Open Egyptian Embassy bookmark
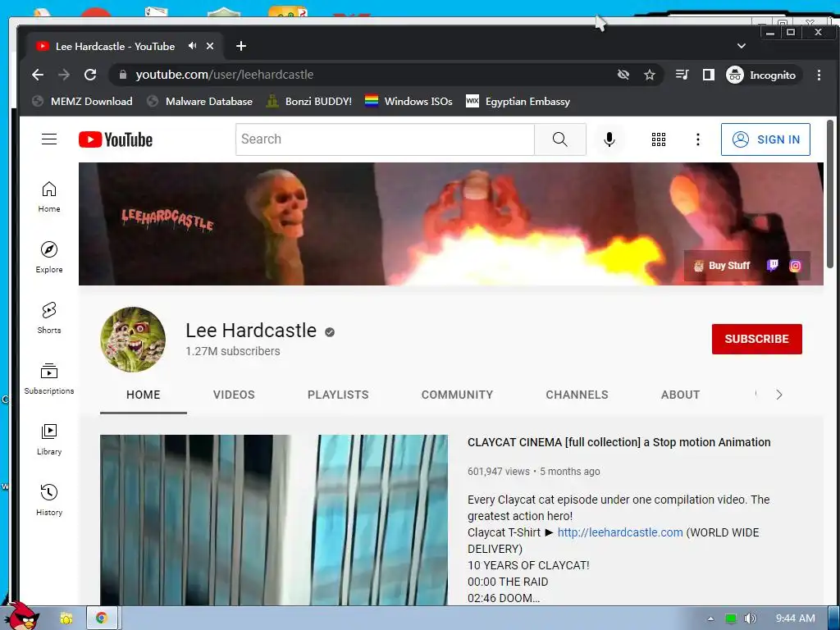 click(518, 101)
